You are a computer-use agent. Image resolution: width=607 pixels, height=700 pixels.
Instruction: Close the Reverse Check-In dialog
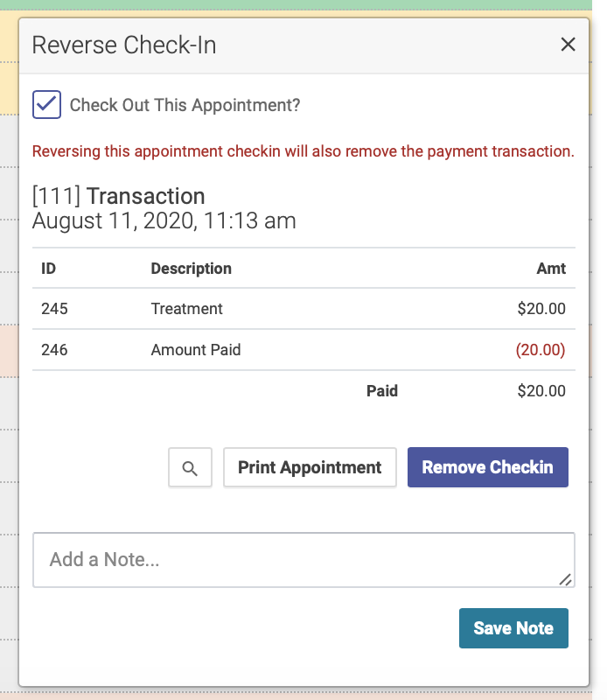pyautogui.click(x=568, y=45)
